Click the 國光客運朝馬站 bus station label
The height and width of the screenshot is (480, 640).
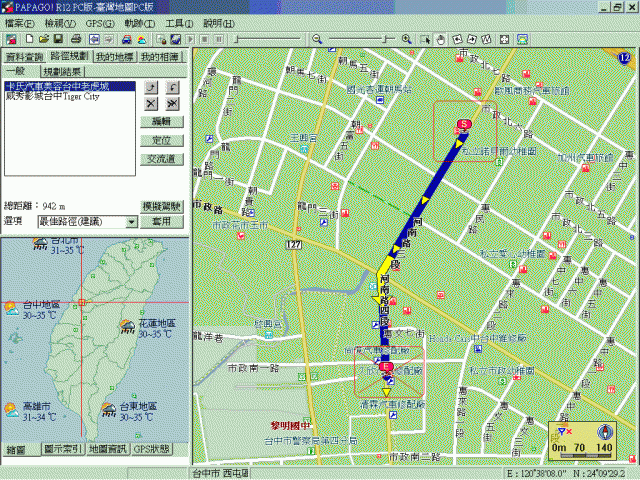[379, 89]
